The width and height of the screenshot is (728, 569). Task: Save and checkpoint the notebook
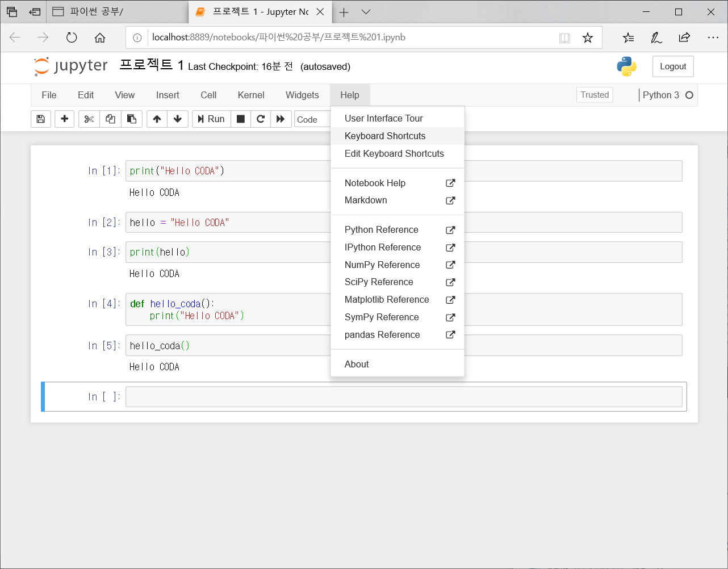coord(41,119)
